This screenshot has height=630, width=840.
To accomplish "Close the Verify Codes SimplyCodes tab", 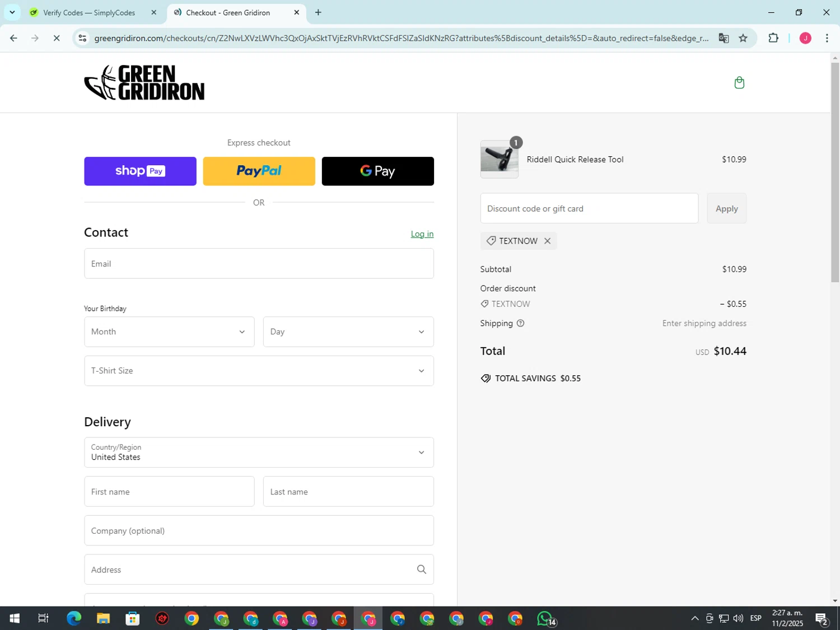I will coord(154,12).
